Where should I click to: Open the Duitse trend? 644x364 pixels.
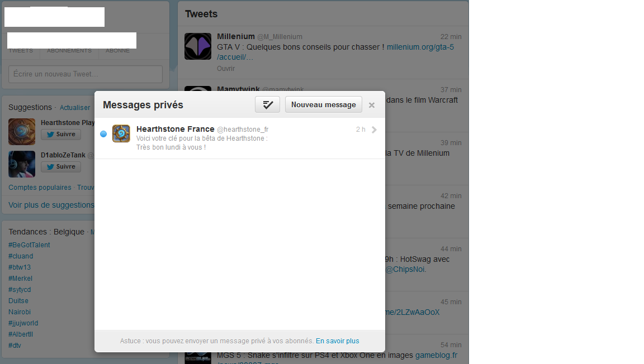point(18,301)
